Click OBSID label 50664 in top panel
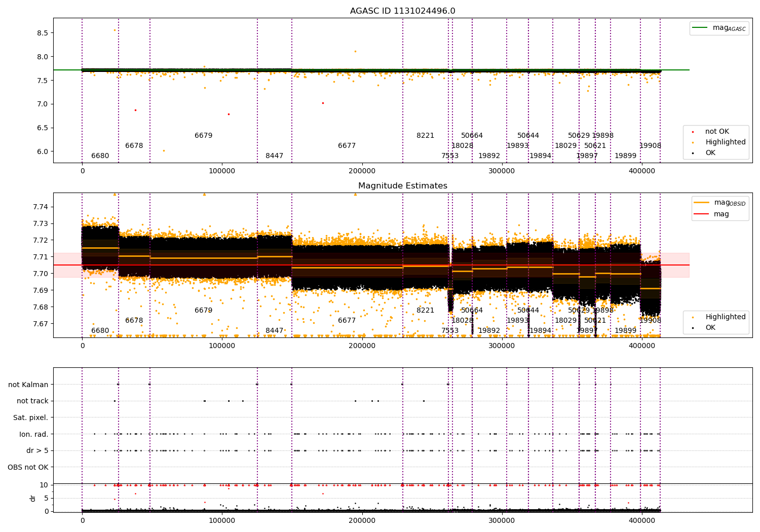 (x=472, y=136)
